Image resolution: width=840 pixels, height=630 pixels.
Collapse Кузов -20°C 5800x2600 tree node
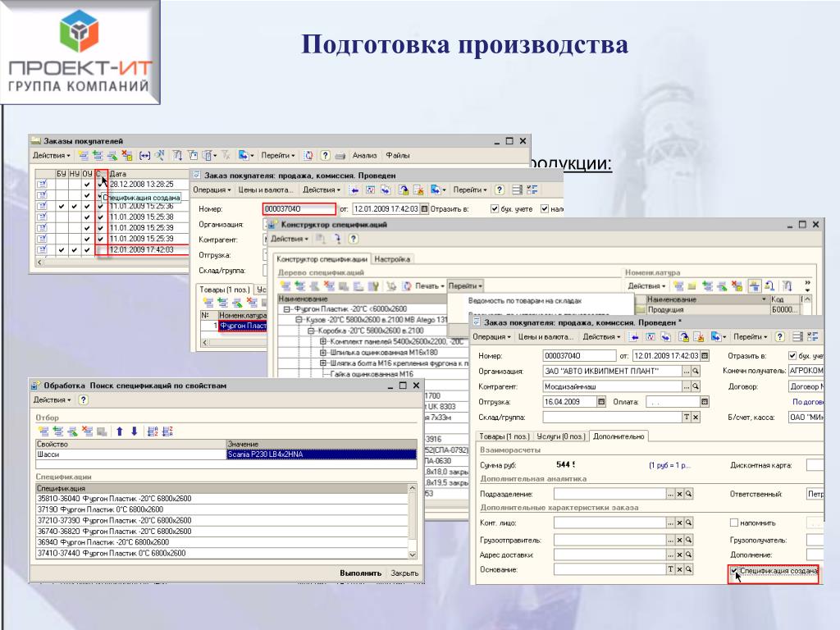pos(299,320)
